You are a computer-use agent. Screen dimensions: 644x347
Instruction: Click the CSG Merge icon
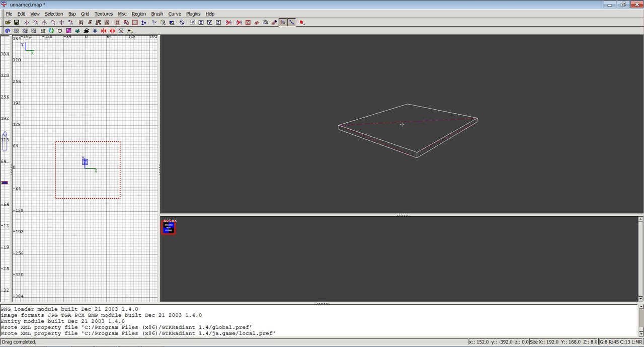click(x=126, y=23)
